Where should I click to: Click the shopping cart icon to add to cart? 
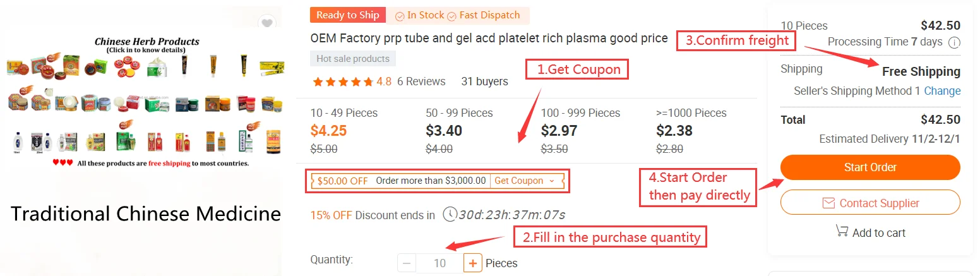(842, 231)
